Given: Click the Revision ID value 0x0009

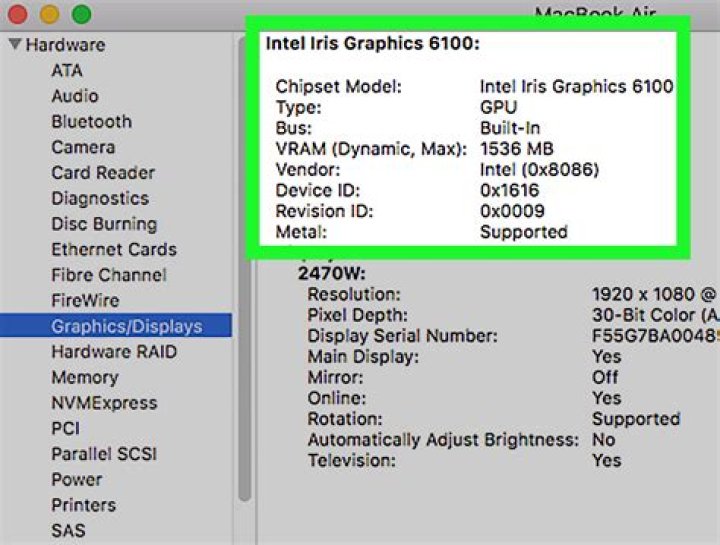Looking at the screenshot, I should [512, 211].
